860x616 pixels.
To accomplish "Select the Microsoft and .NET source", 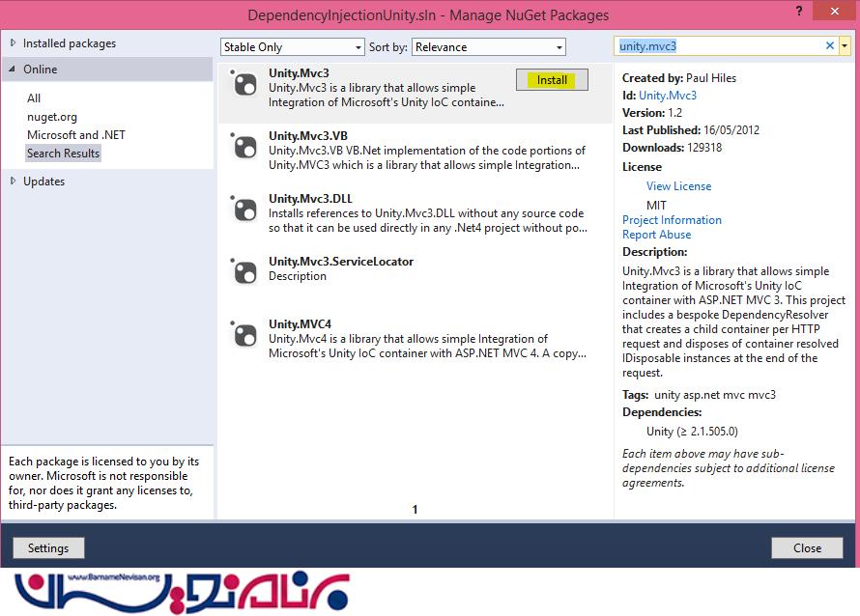I will [75, 135].
